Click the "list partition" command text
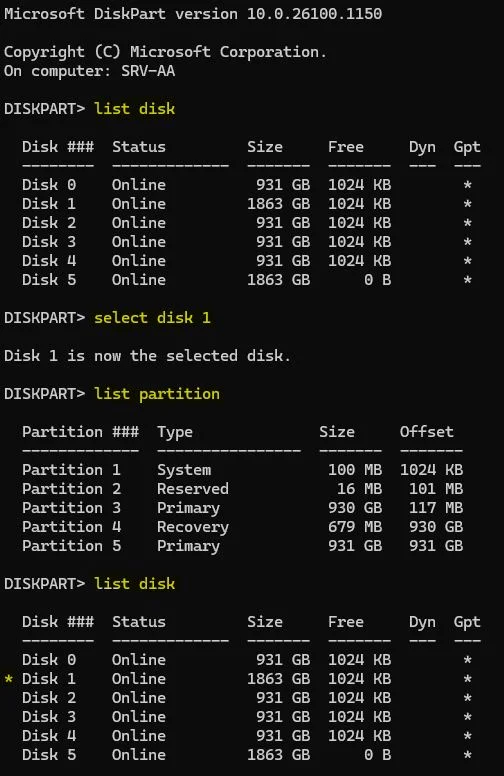Screen dimensions: 504x776 coord(156,394)
